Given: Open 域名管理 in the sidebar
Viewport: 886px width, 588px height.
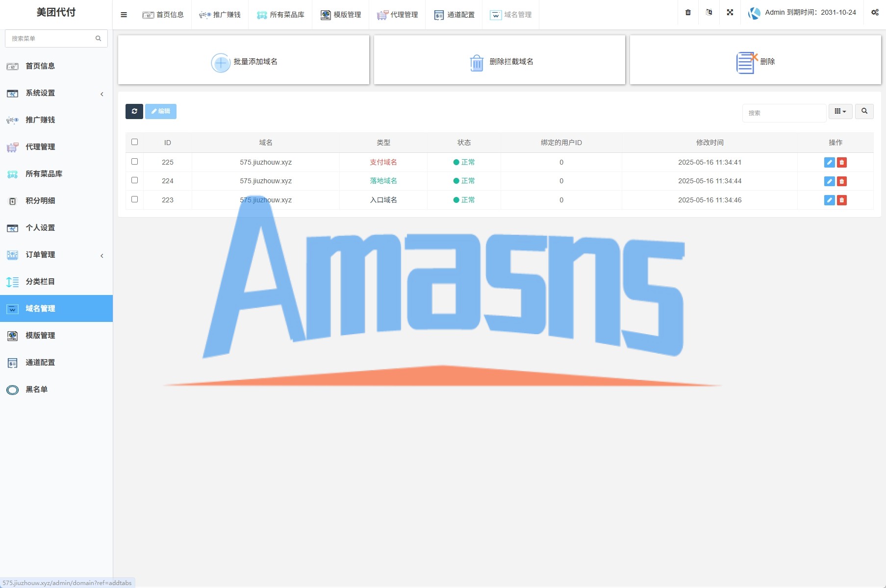Looking at the screenshot, I should tap(56, 309).
